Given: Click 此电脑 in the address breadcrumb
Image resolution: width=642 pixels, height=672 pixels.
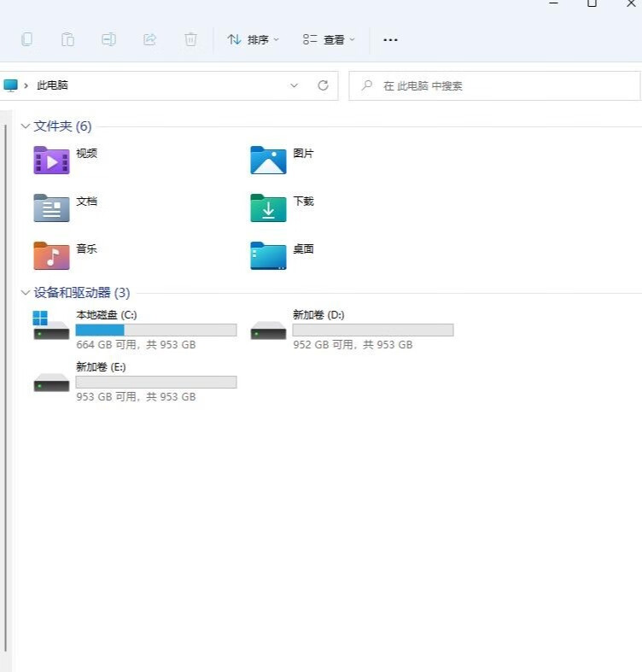Looking at the screenshot, I should click(x=52, y=85).
